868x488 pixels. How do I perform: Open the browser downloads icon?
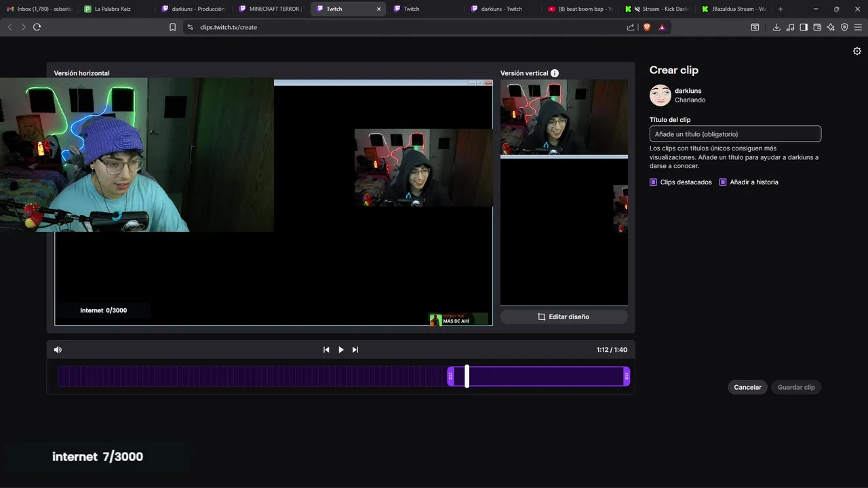(x=776, y=27)
